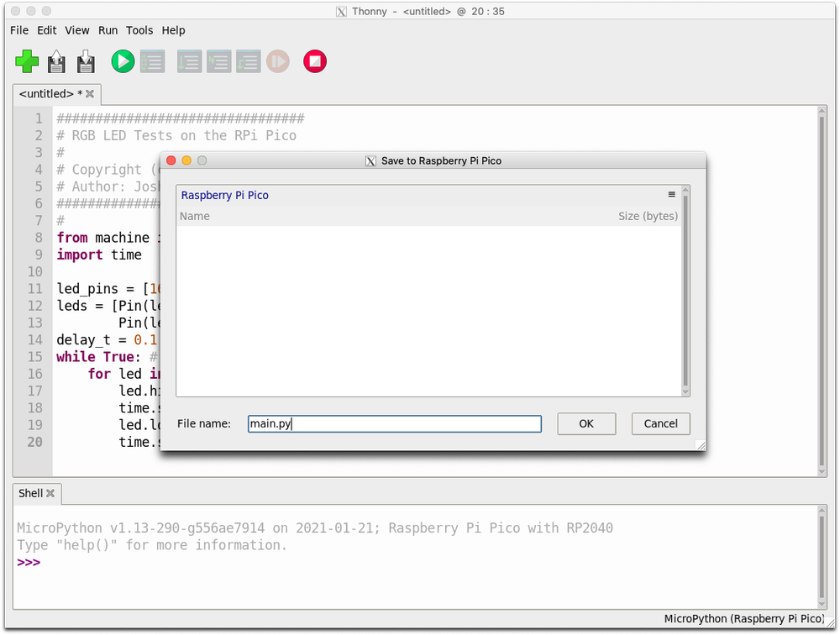Stop the backend with the red stop icon
Image resolution: width=840 pixels, height=635 pixels.
tap(315, 61)
